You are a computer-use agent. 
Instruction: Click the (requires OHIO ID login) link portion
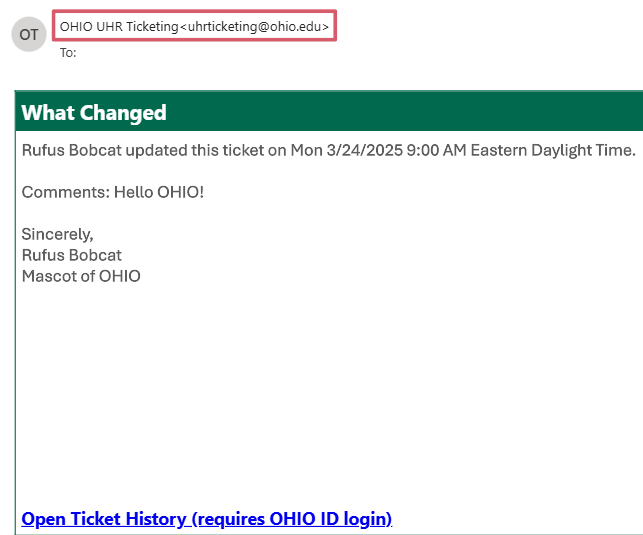(x=291, y=519)
